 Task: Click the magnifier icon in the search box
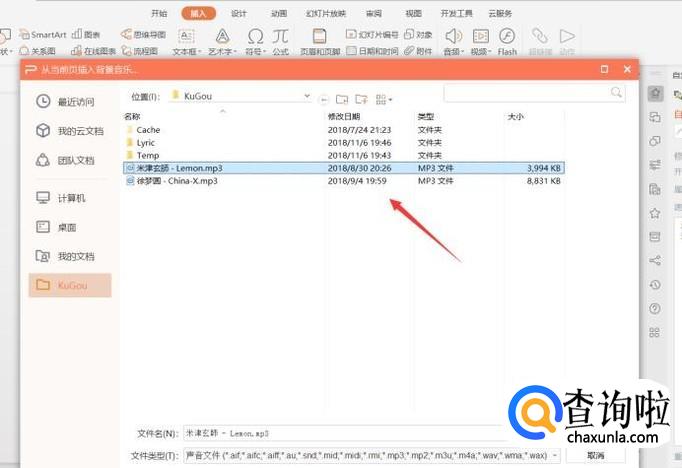[x=616, y=92]
